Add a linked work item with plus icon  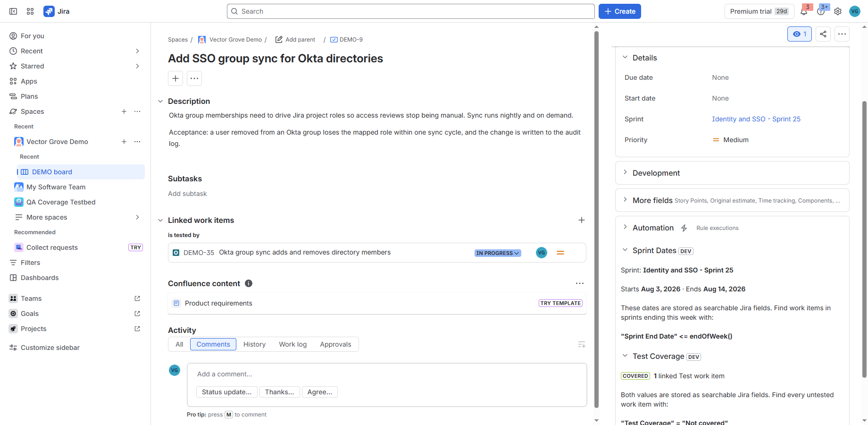point(582,220)
